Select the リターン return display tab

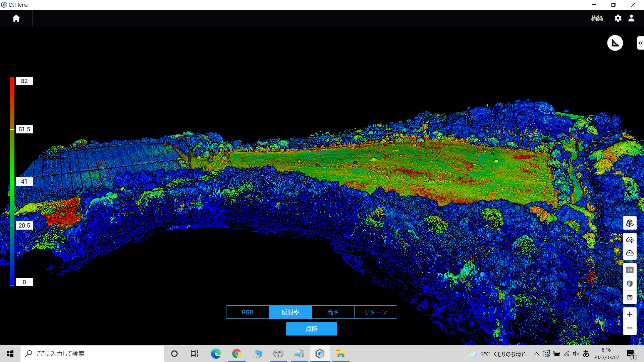375,312
